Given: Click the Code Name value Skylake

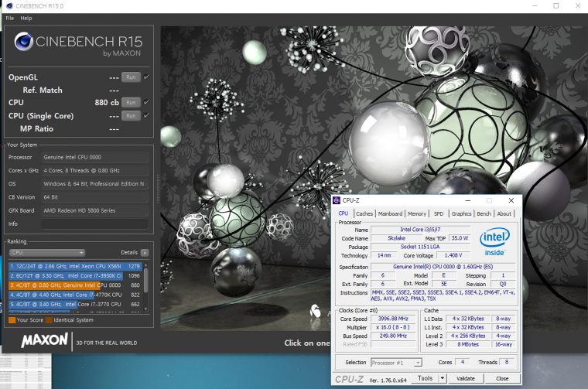Looking at the screenshot, I should click(396, 238).
